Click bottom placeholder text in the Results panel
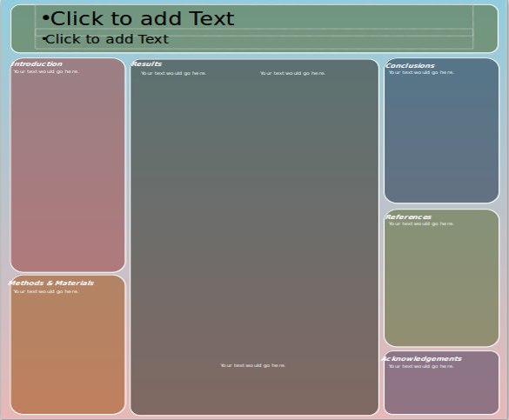Screen dimensions: 509x420 pos(252,365)
